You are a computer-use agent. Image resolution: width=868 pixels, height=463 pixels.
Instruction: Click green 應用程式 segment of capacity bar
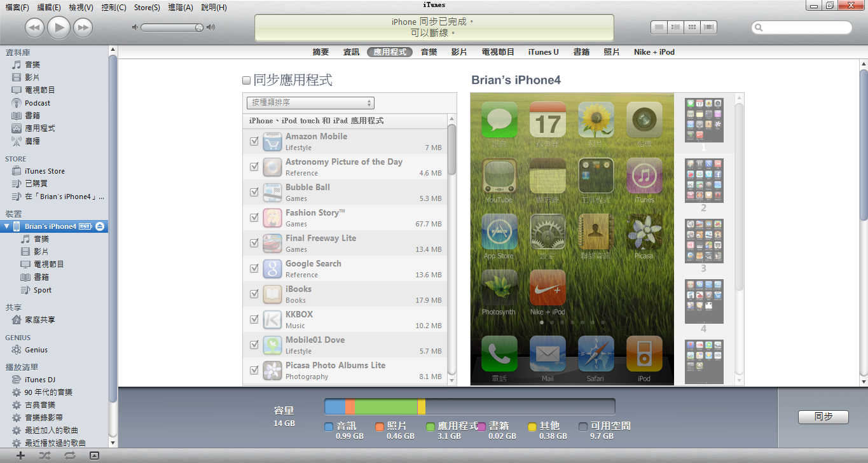(x=386, y=406)
